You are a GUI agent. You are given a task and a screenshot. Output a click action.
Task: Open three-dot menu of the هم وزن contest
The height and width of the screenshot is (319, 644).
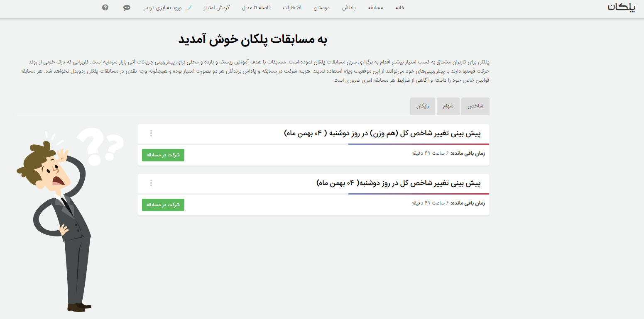151,133
